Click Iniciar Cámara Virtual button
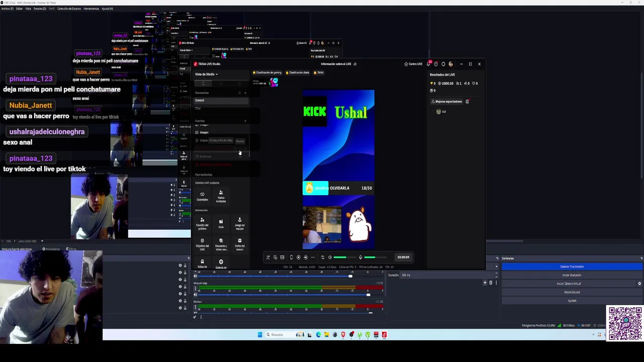This screenshot has height=362, width=644. [x=569, y=284]
